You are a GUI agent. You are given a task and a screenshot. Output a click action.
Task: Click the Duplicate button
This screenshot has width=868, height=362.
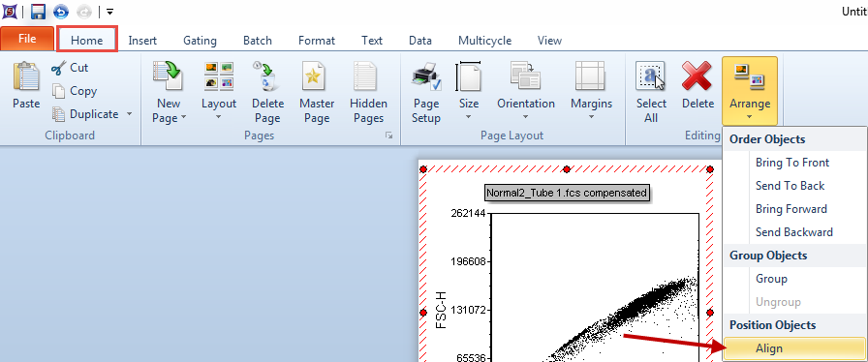85,114
